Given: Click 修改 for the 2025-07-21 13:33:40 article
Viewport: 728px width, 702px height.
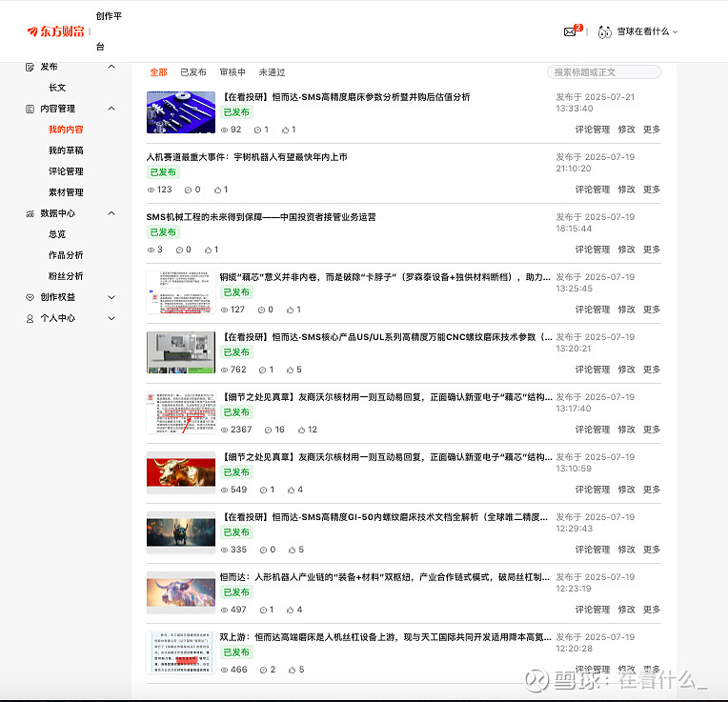Looking at the screenshot, I should tap(626, 130).
